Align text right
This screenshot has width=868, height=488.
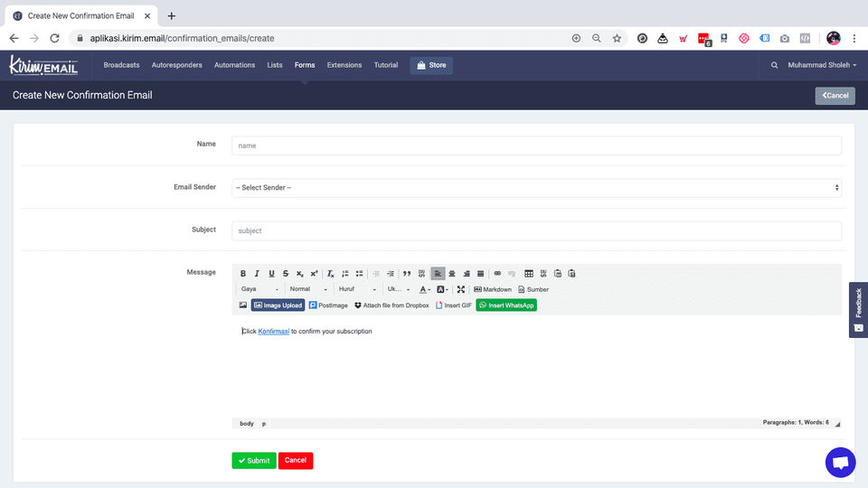[467, 273]
